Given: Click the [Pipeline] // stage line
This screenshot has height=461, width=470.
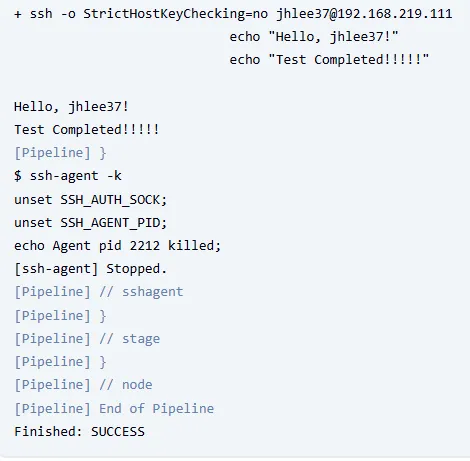Looking at the screenshot, I should 87,339.
